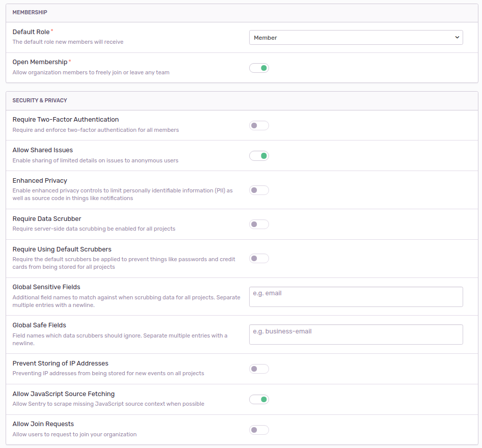
Task: Click the Global Sensitive Fields label
Action: [x=46, y=287]
